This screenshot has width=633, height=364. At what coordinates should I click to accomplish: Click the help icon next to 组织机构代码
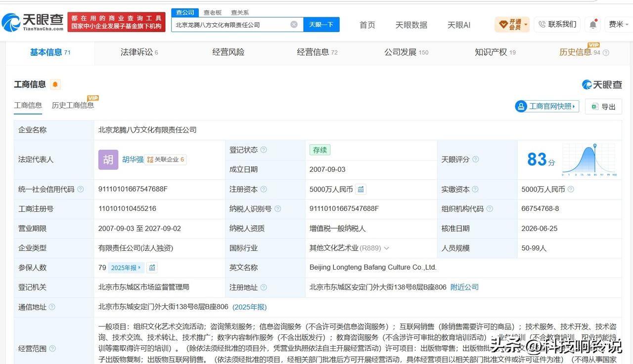click(x=490, y=209)
